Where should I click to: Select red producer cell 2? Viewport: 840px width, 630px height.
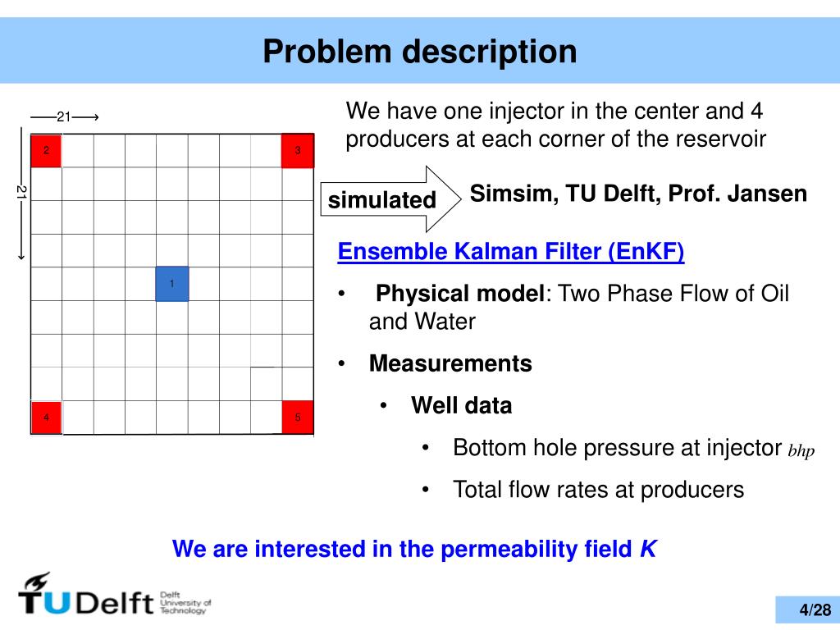tap(46, 151)
